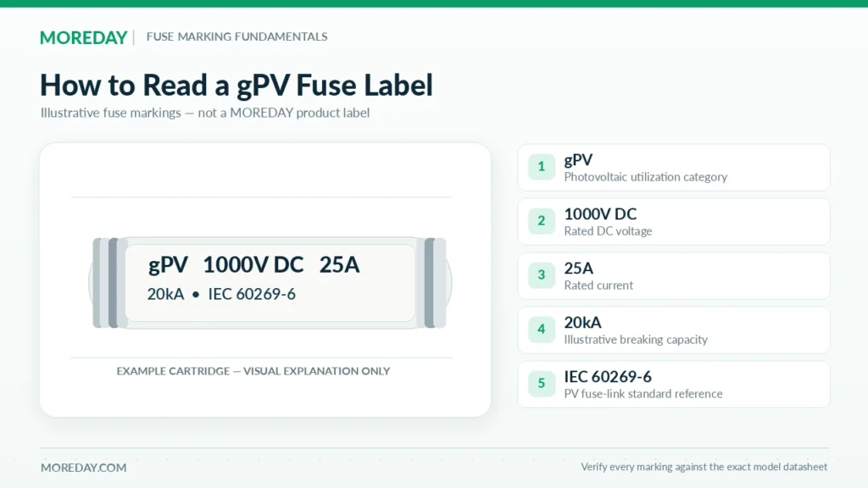Image resolution: width=868 pixels, height=488 pixels.
Task: Click the '20kA' heading in the legend
Action: (x=582, y=323)
